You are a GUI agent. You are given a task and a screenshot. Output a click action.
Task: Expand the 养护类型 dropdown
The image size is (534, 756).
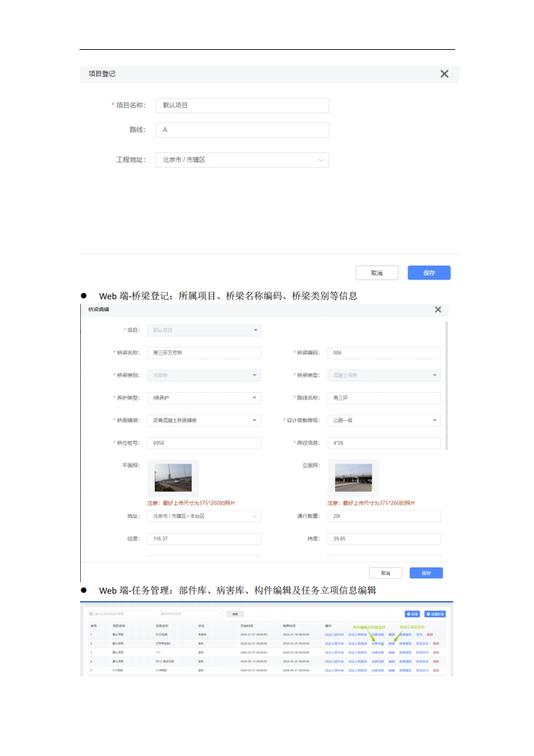click(204, 398)
